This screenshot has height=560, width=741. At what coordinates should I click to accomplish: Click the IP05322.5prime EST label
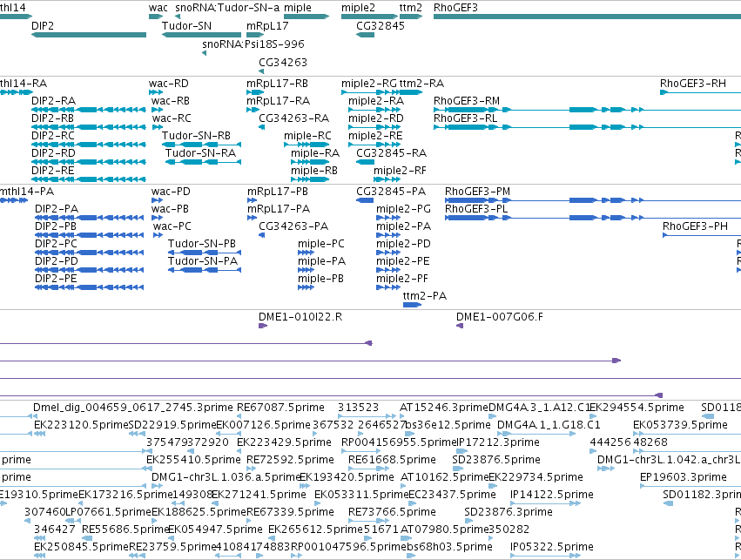pyautogui.click(x=552, y=547)
